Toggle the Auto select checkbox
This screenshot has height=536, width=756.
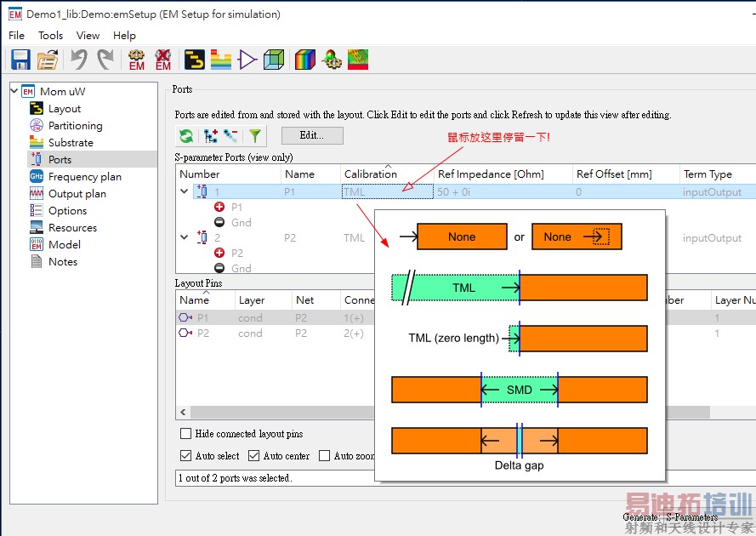click(x=185, y=455)
